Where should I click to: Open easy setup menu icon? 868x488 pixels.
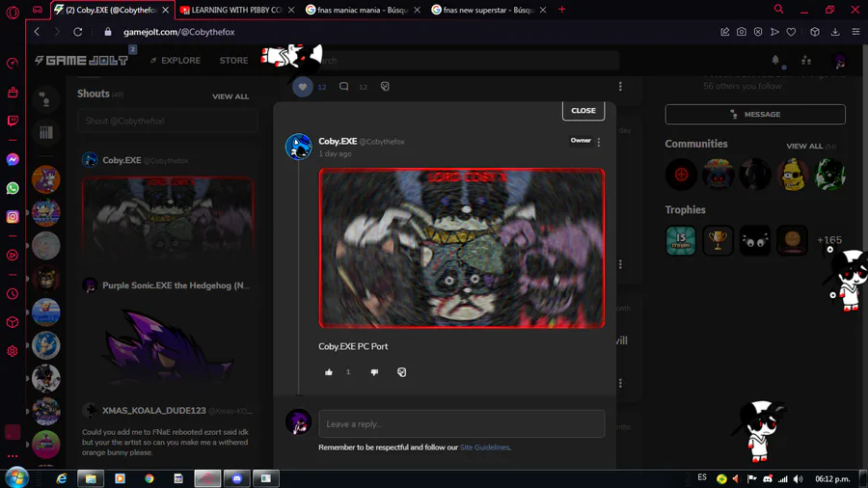[855, 32]
